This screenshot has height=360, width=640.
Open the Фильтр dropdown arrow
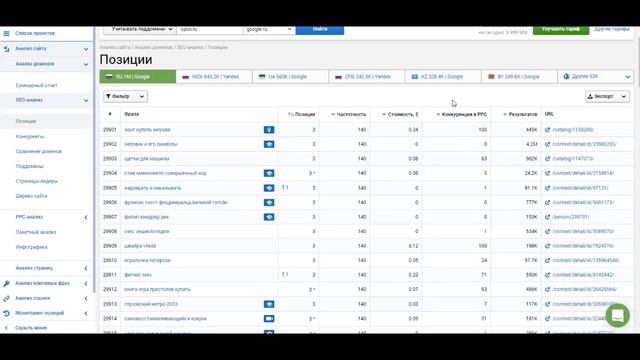(x=142, y=97)
